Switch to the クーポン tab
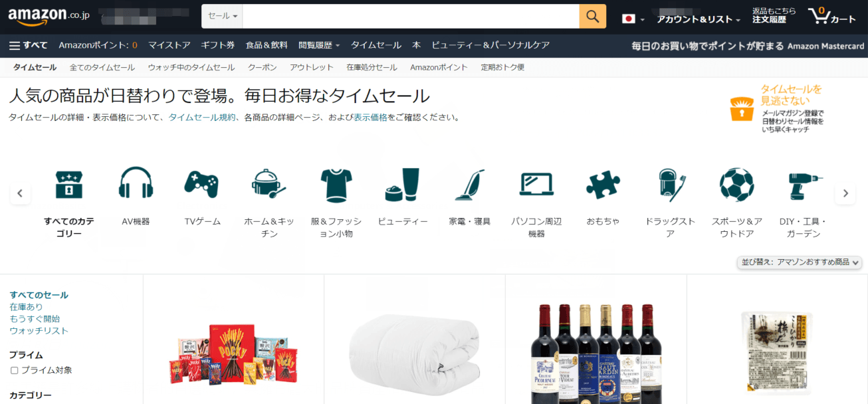This screenshot has width=868, height=404. [x=262, y=66]
